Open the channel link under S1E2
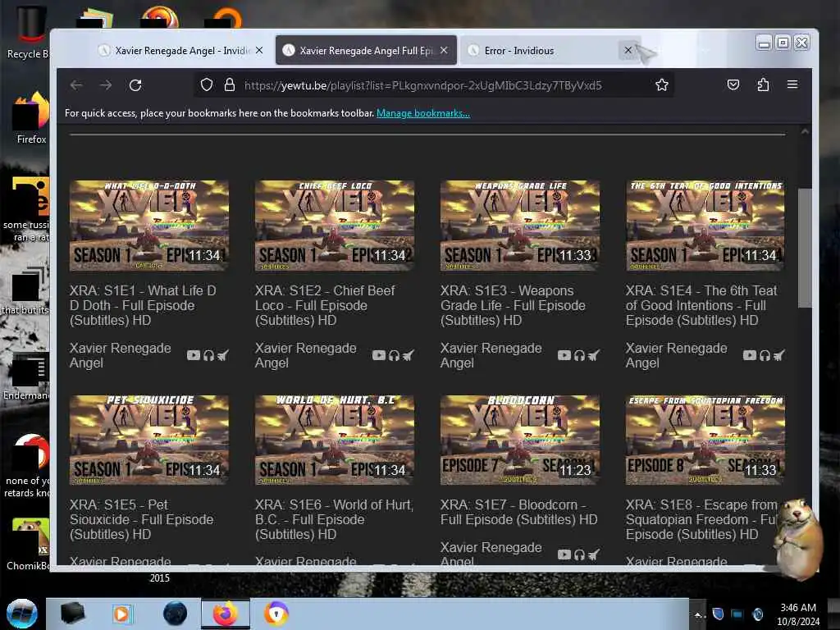The width and height of the screenshot is (840, 630). [306, 355]
